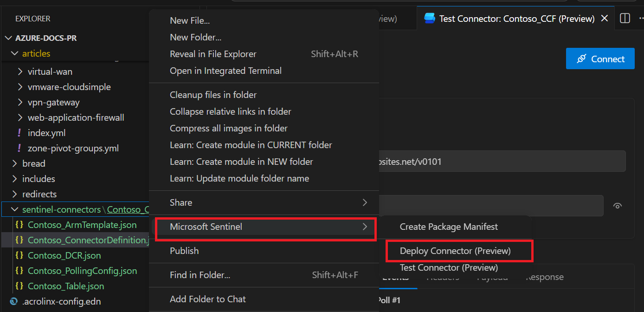
Task: Collapse the AZURE-DOCS-PR root folder
Action: click(8, 38)
